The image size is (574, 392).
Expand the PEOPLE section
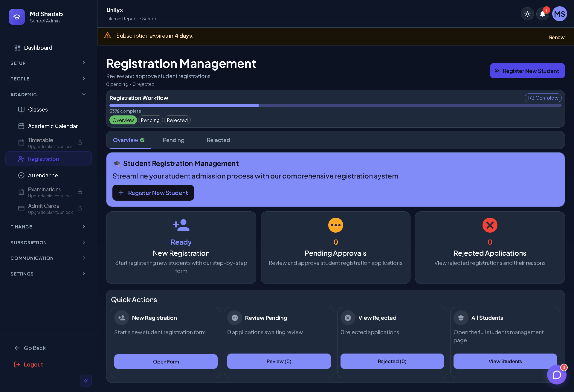[48, 79]
